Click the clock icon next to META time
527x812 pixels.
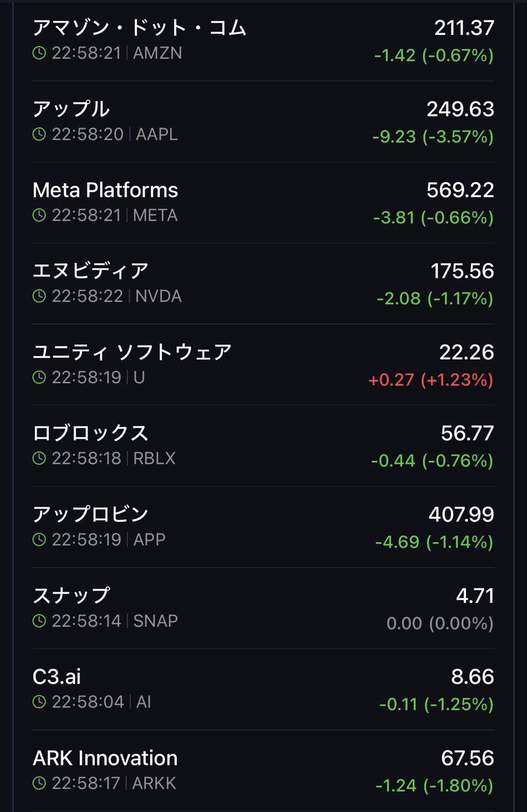[x=39, y=215]
